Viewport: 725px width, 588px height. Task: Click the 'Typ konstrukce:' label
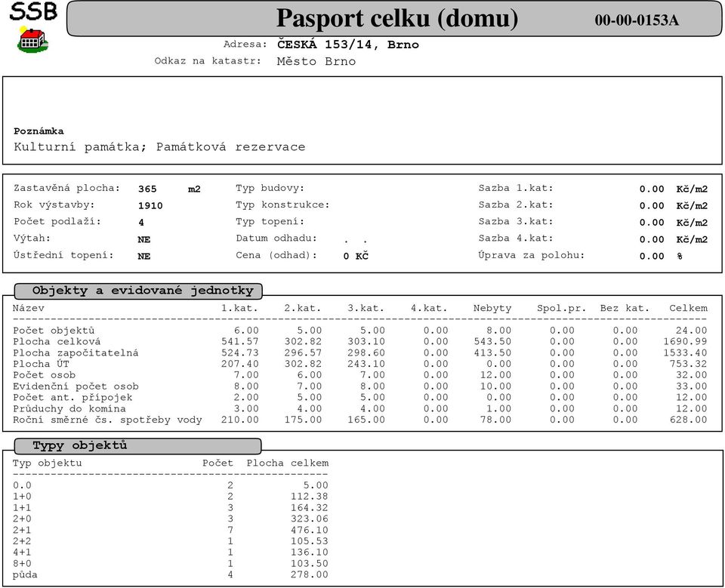[282, 205]
